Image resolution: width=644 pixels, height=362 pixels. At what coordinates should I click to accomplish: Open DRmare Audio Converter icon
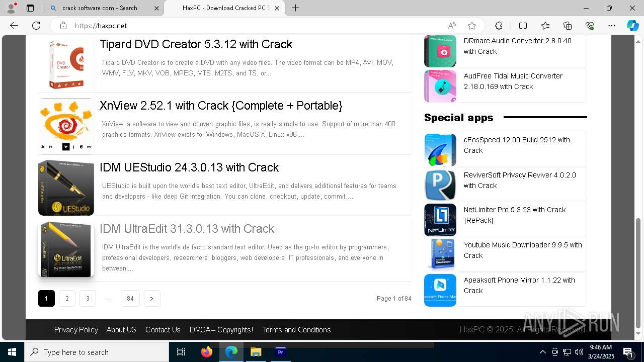(440, 51)
